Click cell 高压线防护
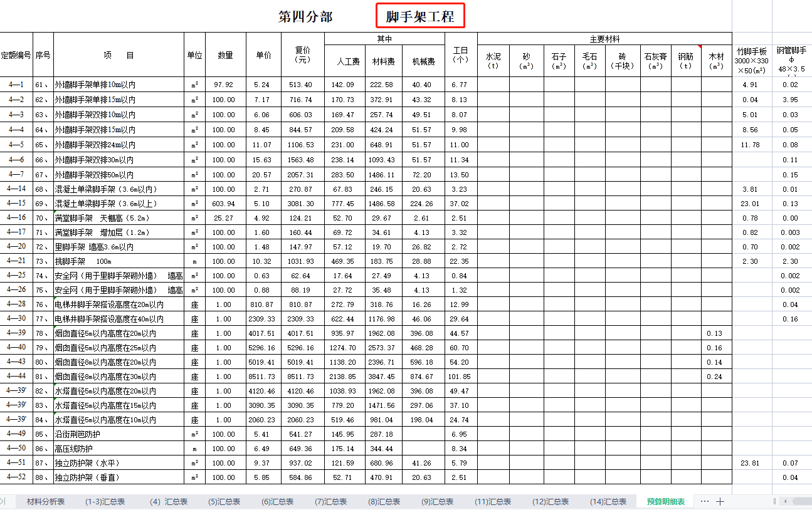This screenshot has height=510, width=812. pos(119,449)
